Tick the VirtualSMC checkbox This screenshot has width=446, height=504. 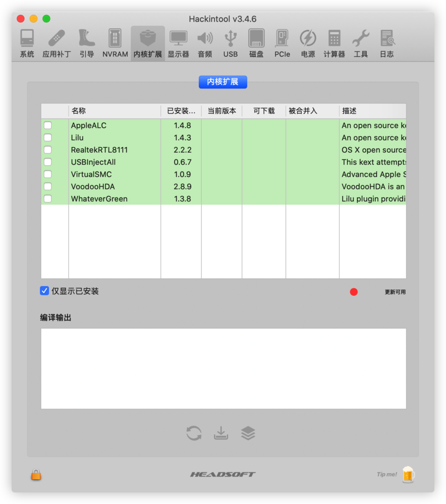[47, 174]
